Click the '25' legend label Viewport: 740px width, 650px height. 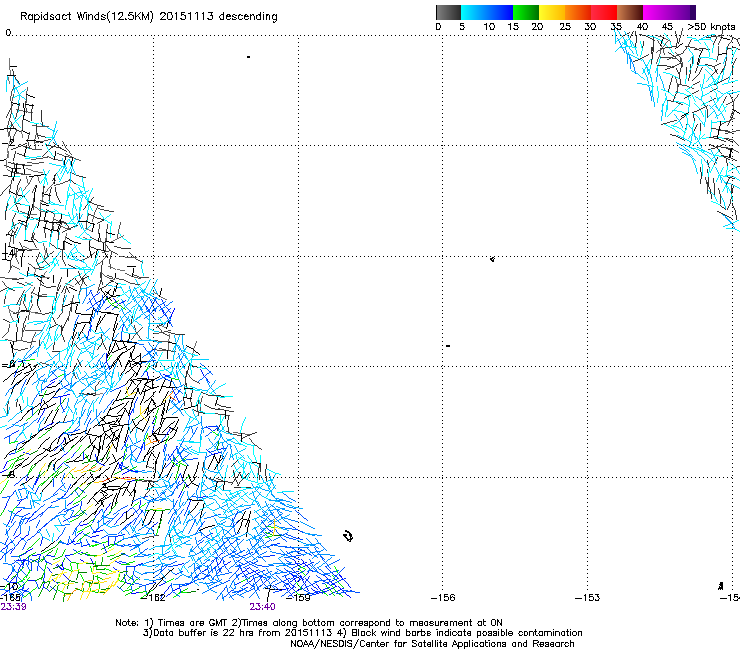pos(565,27)
